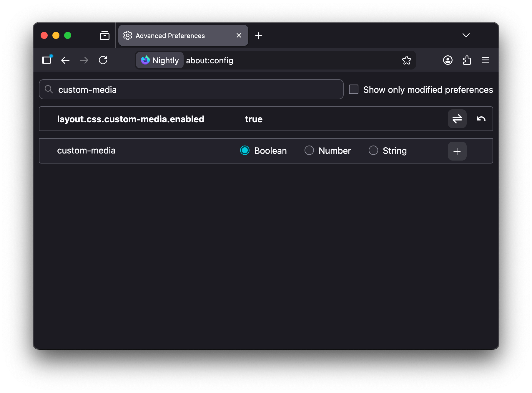This screenshot has width=532, height=393.
Task: Select the Boolean type radio button
Action: [x=245, y=151]
